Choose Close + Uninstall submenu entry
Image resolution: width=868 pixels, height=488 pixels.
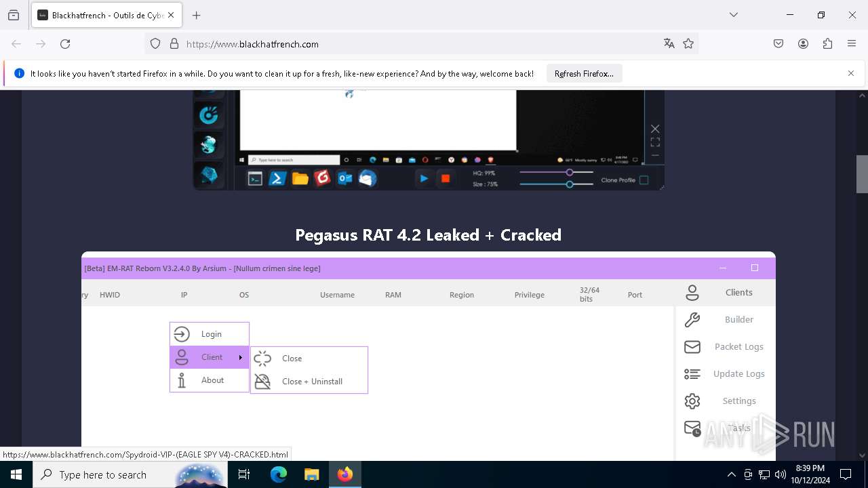coord(309,382)
